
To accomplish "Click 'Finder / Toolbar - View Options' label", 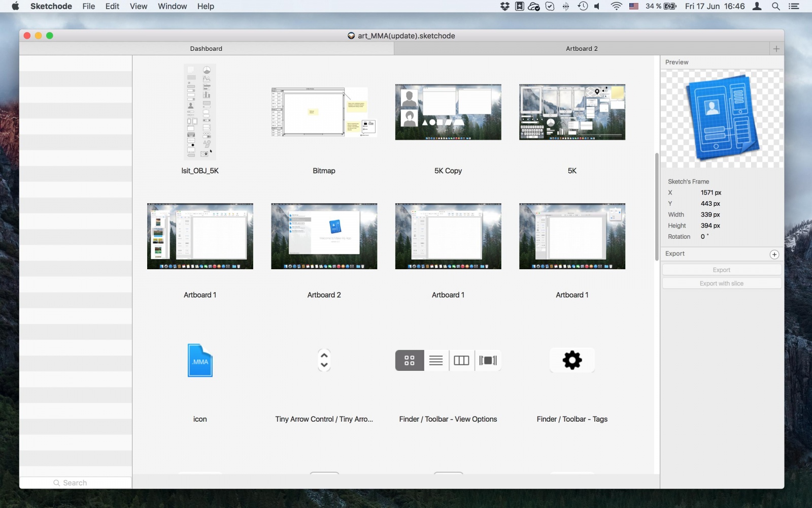I will [448, 419].
